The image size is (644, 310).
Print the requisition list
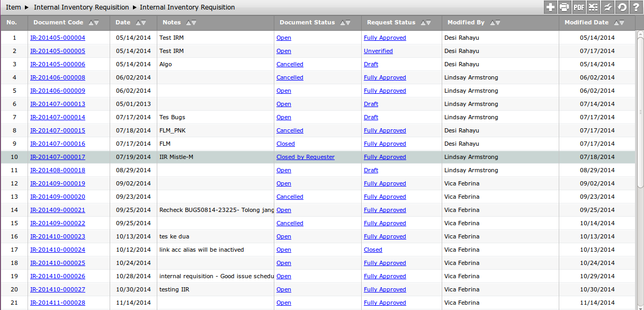pyautogui.click(x=565, y=7)
